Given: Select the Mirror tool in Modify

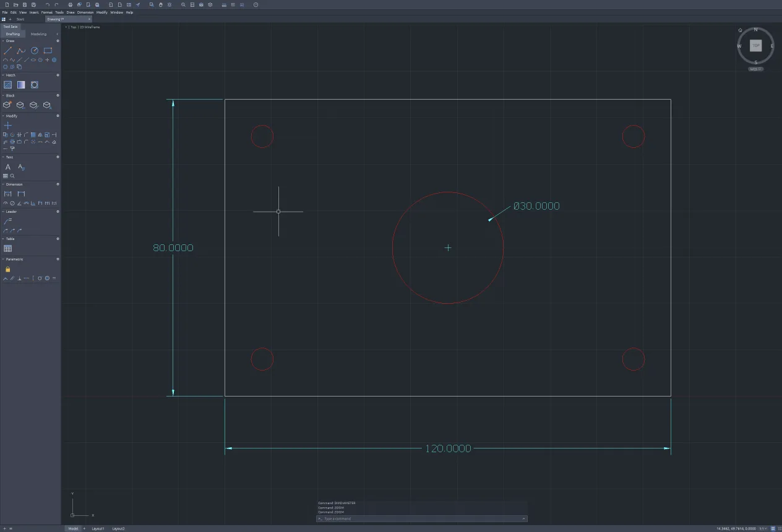Looking at the screenshot, I should [x=40, y=134].
